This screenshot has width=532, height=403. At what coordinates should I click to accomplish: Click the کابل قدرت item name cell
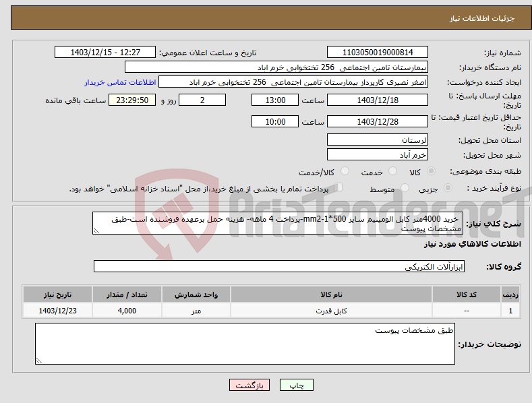coord(331,311)
